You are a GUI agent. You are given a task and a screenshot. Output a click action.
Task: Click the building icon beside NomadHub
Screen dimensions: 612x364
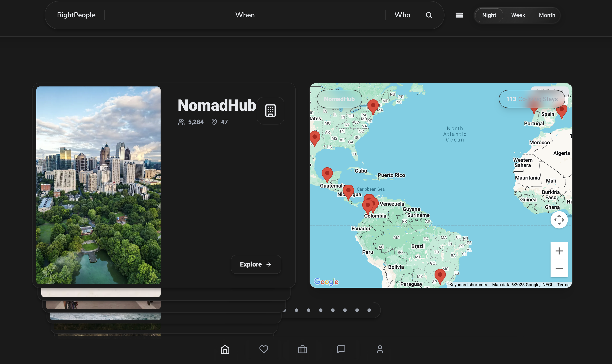coord(270,111)
